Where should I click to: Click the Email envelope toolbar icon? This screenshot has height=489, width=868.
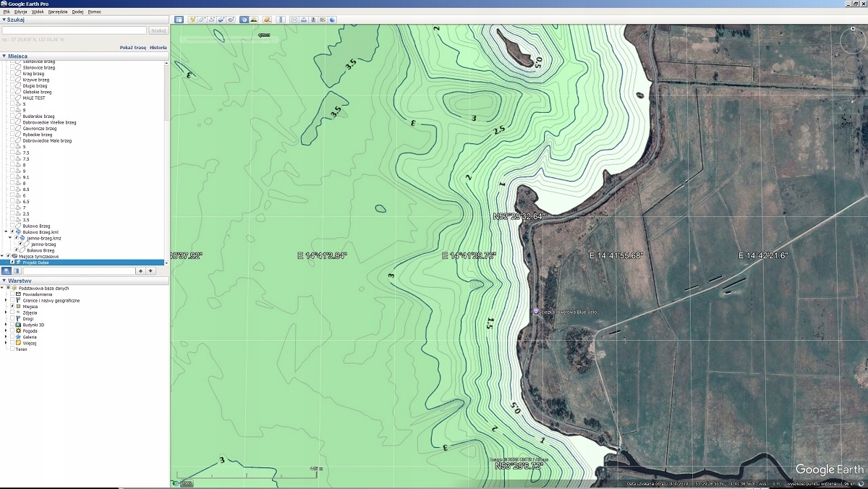294,20
